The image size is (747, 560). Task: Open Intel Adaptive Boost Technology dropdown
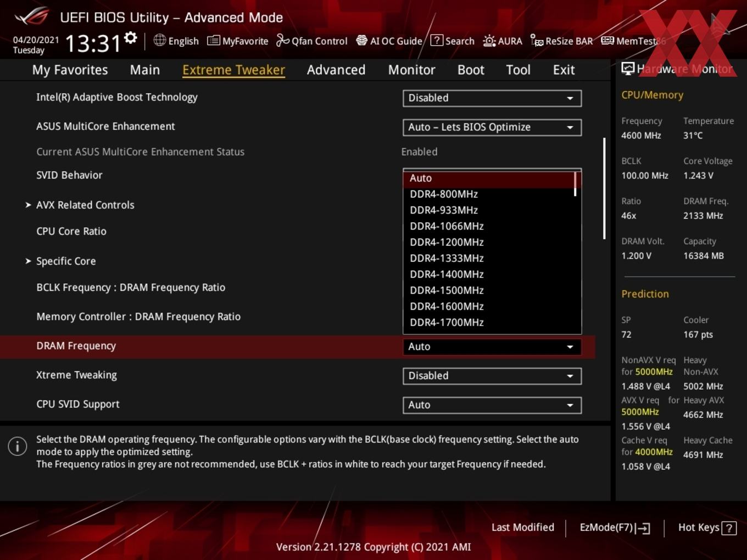pyautogui.click(x=492, y=98)
